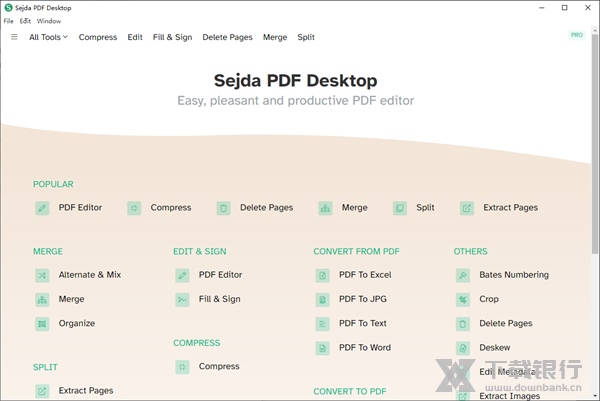The image size is (600, 401).
Task: Open the Edit menu in menu bar
Action: tap(25, 21)
